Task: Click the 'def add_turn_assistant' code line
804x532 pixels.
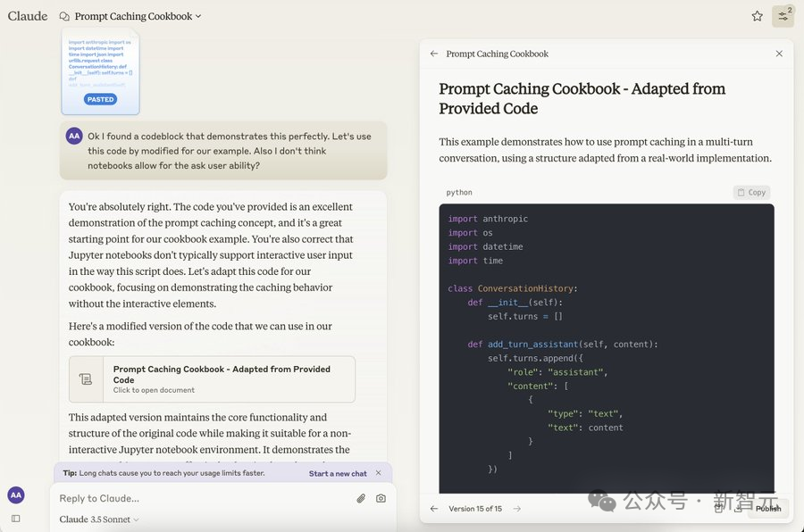Action: point(563,345)
